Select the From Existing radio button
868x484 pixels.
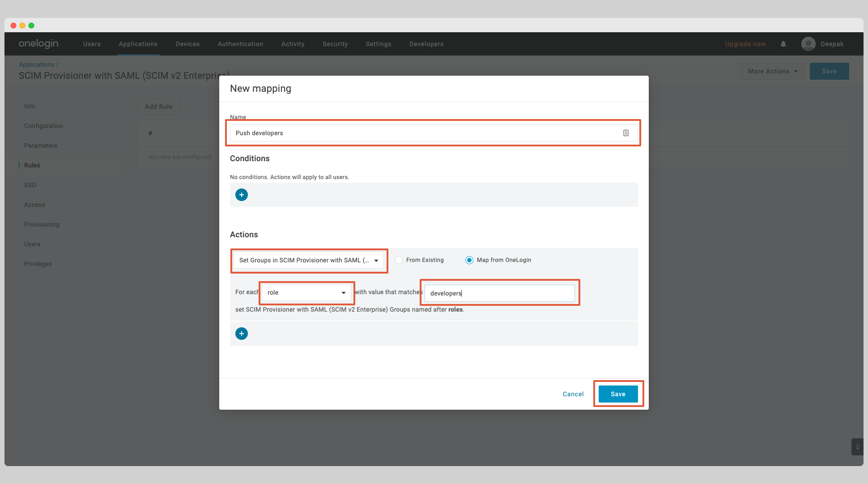pos(398,260)
